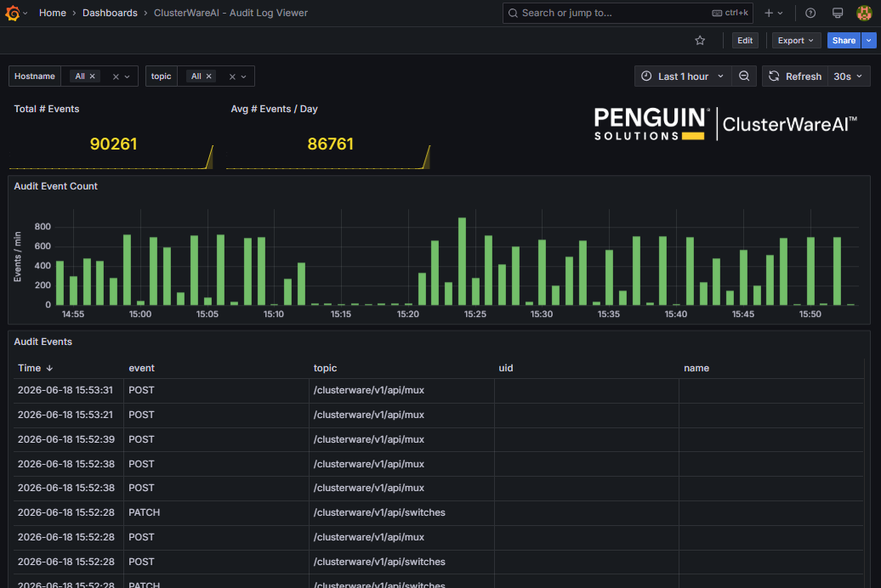The image size is (881, 588).
Task: Remove the All tag from topic filter
Action: click(208, 76)
